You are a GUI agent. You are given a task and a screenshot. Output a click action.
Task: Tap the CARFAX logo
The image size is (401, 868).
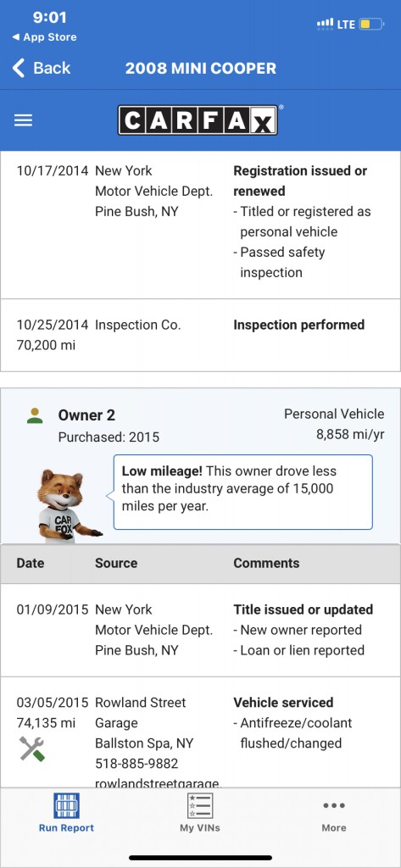pos(198,120)
